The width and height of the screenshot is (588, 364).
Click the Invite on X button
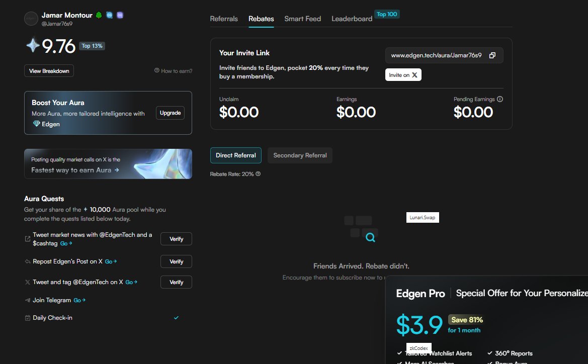click(x=403, y=74)
